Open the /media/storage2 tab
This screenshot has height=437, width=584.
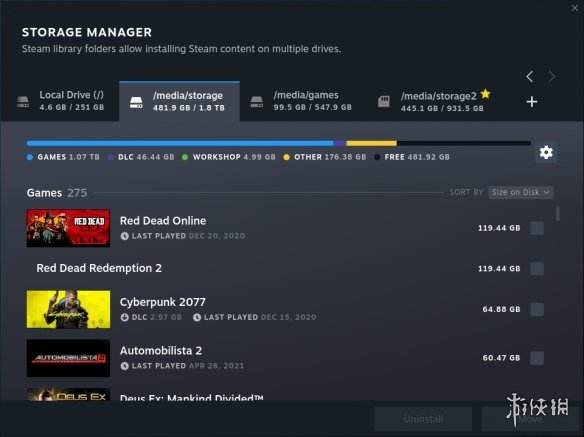(434, 101)
